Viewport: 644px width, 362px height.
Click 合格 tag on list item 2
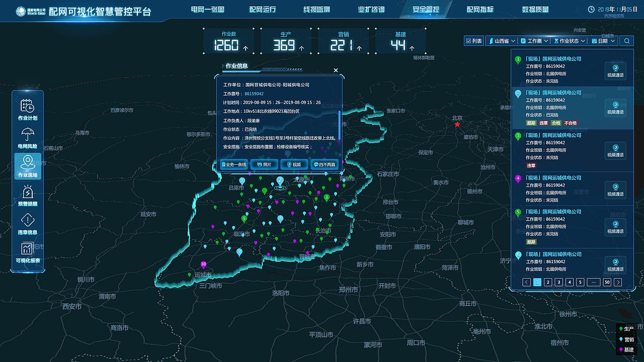tap(556, 123)
